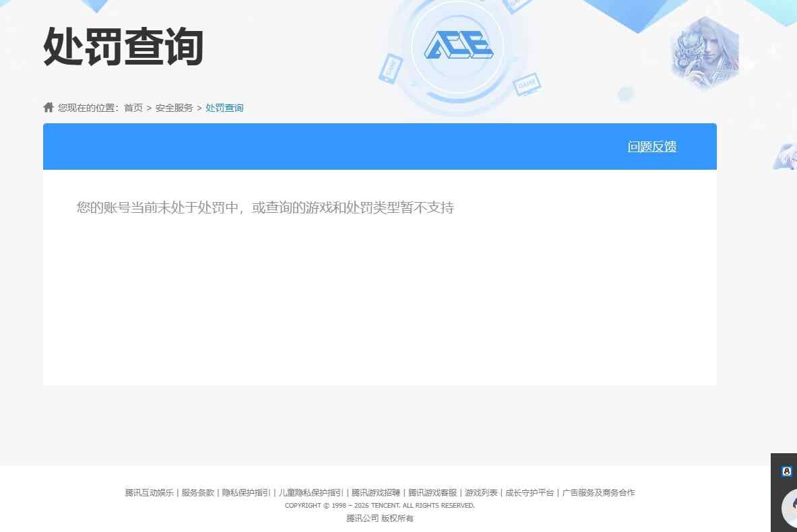The height and width of the screenshot is (532, 797).
Task: Open the 首页 breadcrumb link
Action: 133,108
